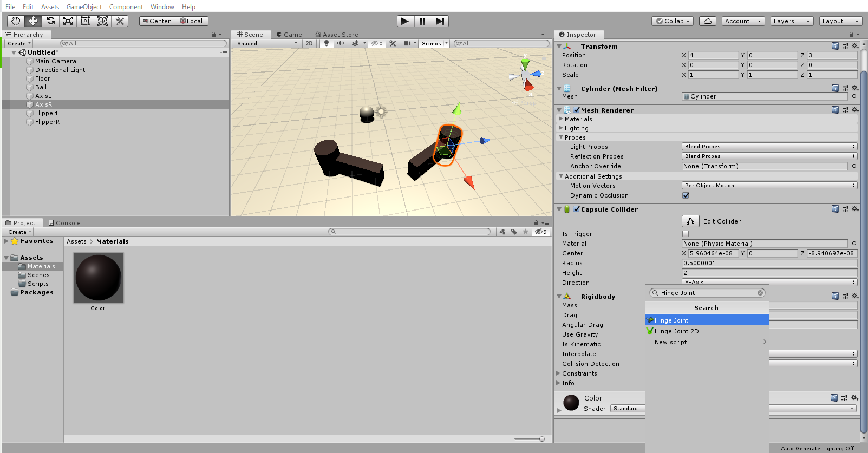Open the GameObject menu
The height and width of the screenshot is (453, 868).
pos(84,7)
